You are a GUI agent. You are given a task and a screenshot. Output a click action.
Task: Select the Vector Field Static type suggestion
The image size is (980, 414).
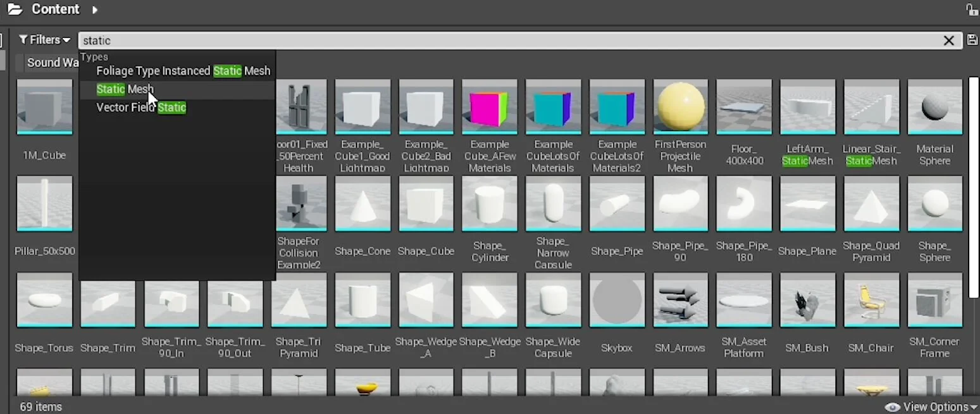tap(140, 108)
